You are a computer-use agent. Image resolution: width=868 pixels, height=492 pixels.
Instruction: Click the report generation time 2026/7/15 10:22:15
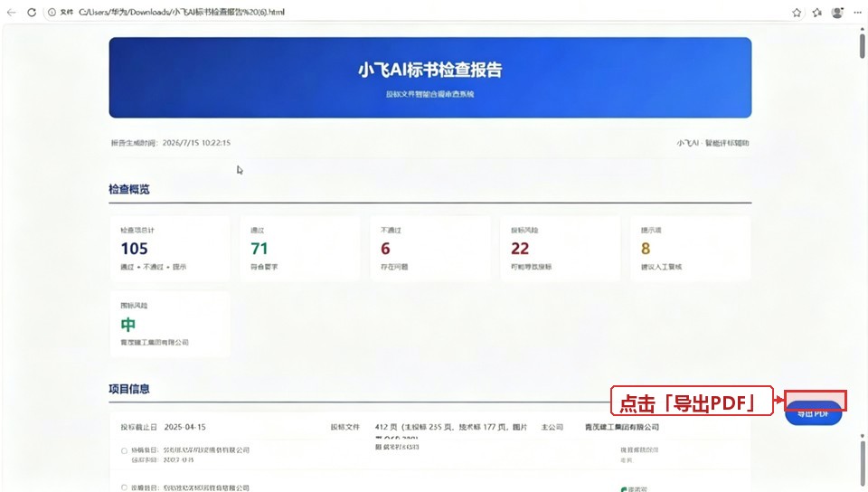click(x=196, y=143)
